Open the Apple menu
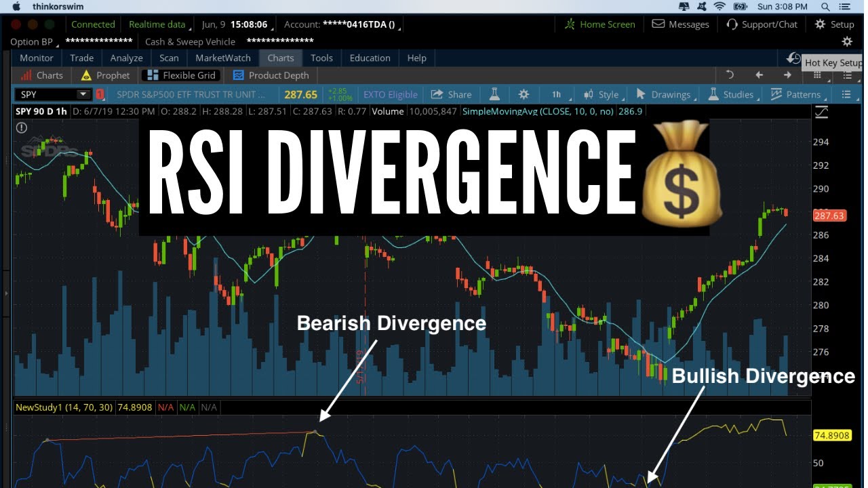The image size is (868, 488). click(x=16, y=6)
